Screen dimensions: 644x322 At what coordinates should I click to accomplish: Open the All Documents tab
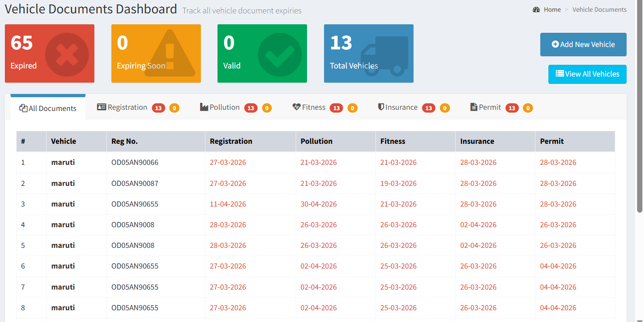coord(48,108)
